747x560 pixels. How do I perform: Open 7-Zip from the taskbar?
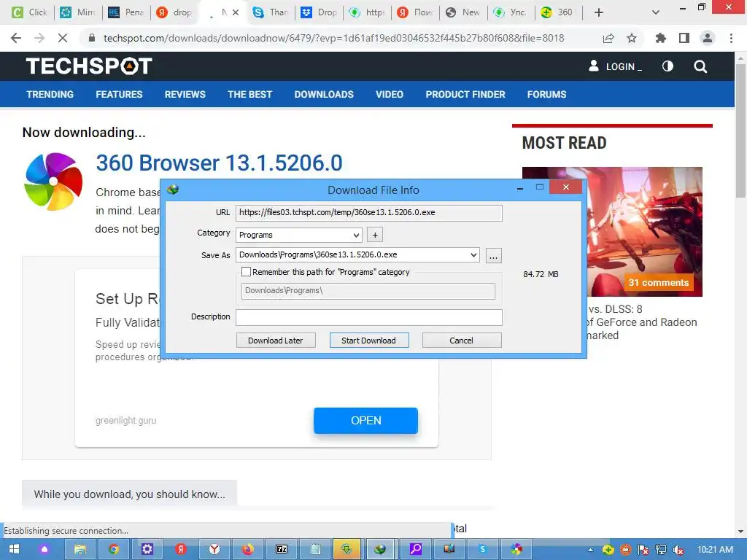point(282,550)
